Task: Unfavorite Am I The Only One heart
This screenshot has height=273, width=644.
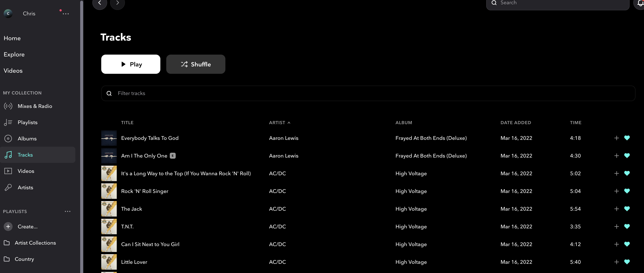Action: (x=627, y=155)
